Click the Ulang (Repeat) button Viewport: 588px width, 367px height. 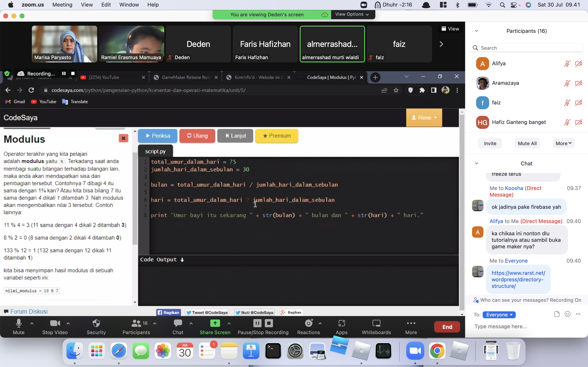coord(197,135)
